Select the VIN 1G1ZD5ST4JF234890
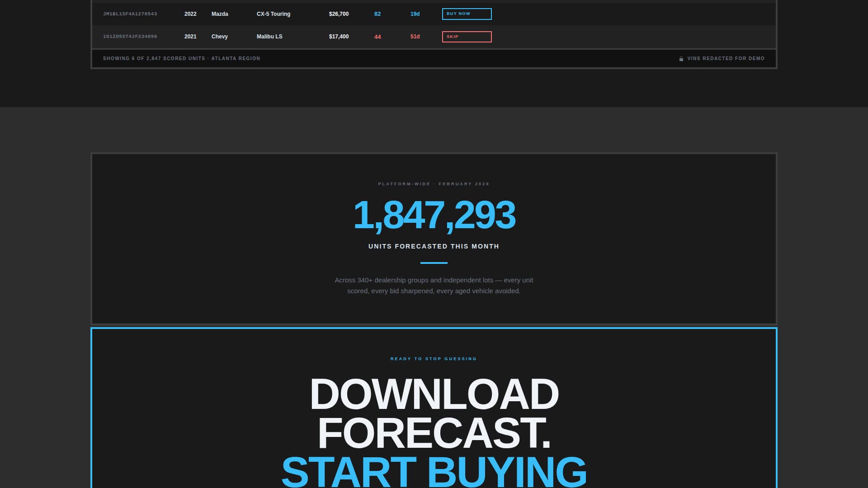This screenshot has height=488, width=868. pos(130,36)
